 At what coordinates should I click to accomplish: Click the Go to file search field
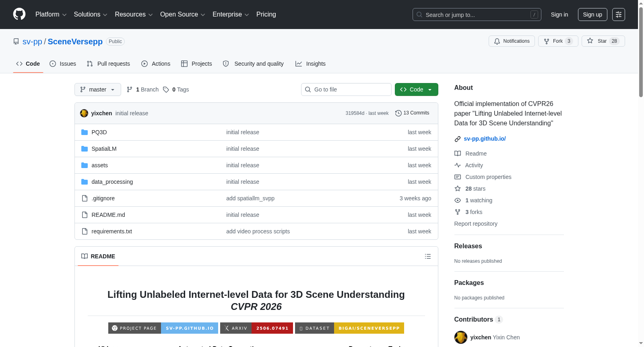click(346, 89)
